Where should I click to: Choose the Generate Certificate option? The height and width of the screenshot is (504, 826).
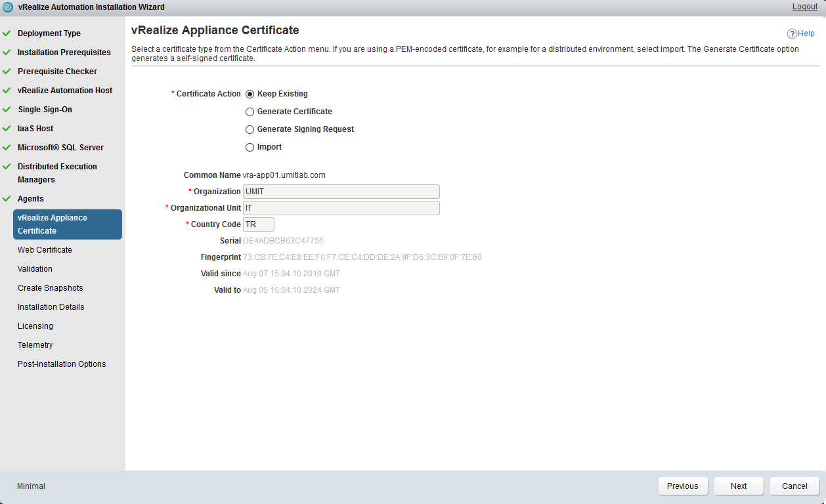tap(250, 112)
